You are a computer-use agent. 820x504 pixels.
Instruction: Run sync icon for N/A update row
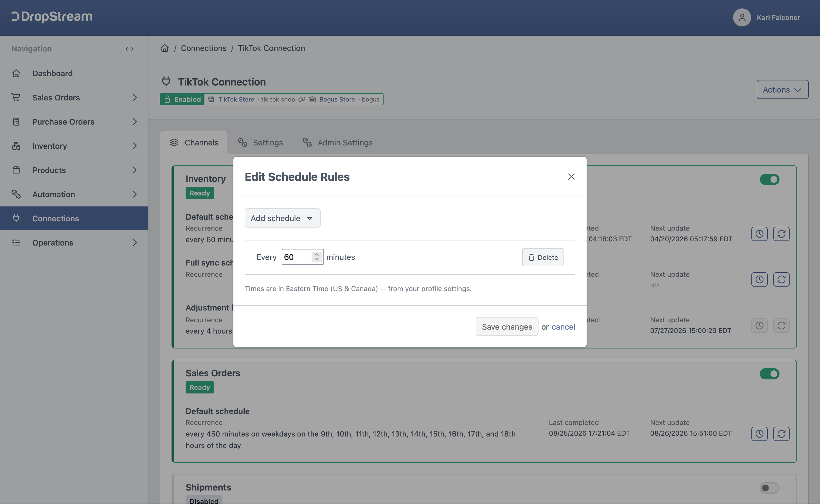point(781,279)
